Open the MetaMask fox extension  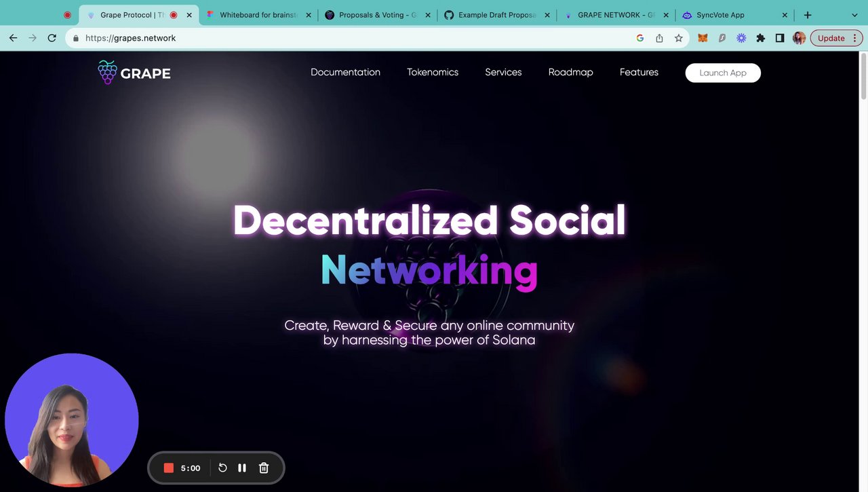tap(703, 38)
